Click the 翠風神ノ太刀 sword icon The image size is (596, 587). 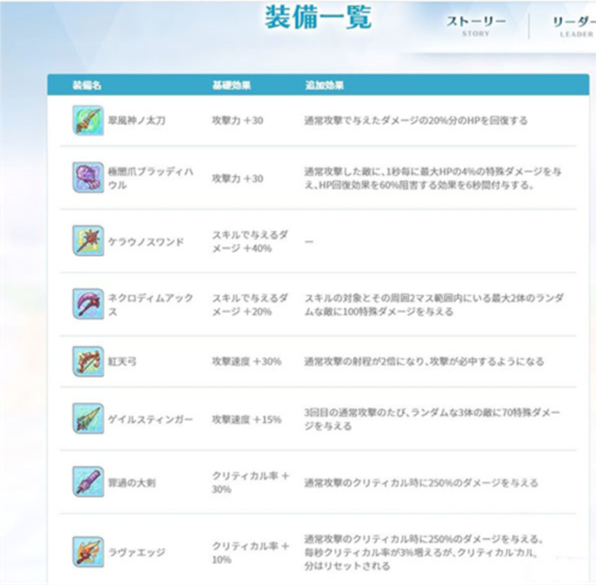88,121
